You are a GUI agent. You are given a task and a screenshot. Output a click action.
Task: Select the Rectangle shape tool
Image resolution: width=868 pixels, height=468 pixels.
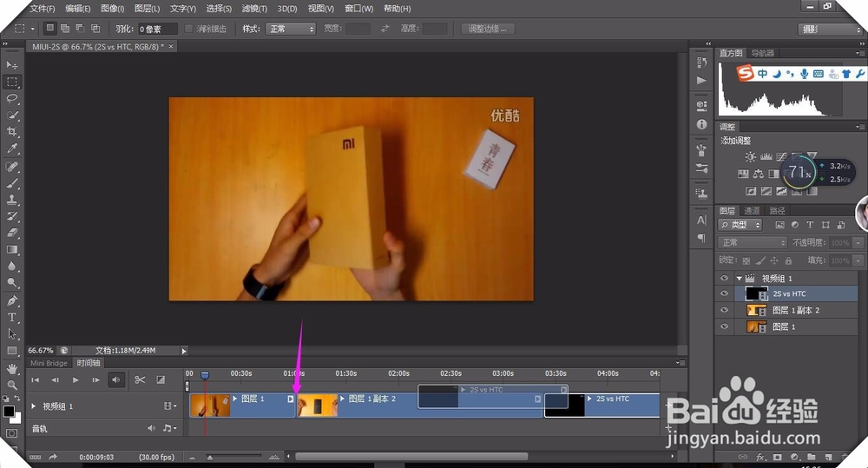click(11, 351)
